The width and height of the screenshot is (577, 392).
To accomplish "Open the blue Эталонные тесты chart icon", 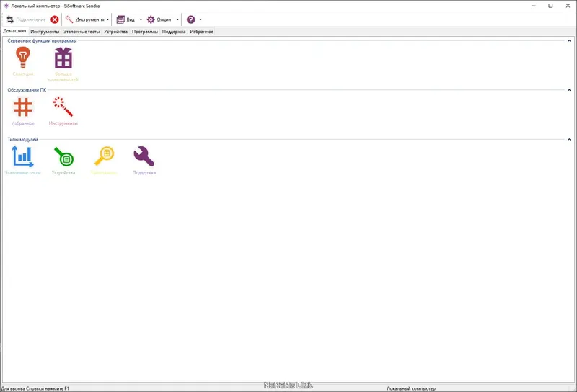I will 23,156.
